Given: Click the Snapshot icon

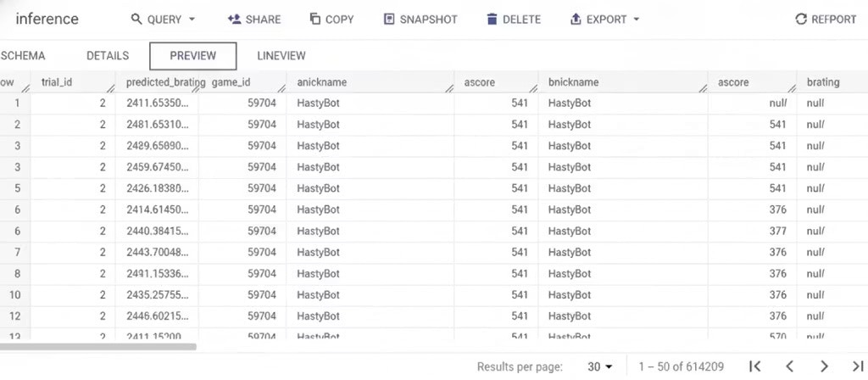Looking at the screenshot, I should pos(389,20).
